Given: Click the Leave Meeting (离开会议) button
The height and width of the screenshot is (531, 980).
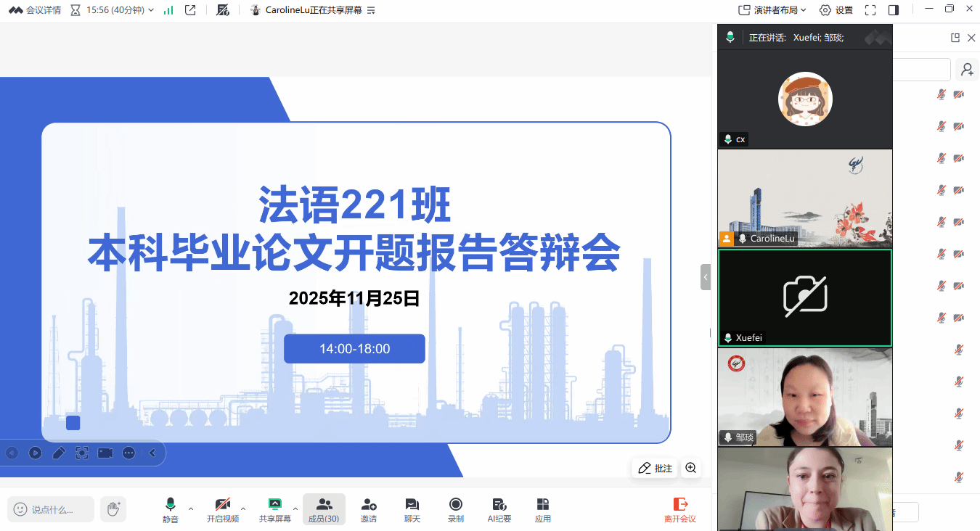Looking at the screenshot, I should point(680,509).
